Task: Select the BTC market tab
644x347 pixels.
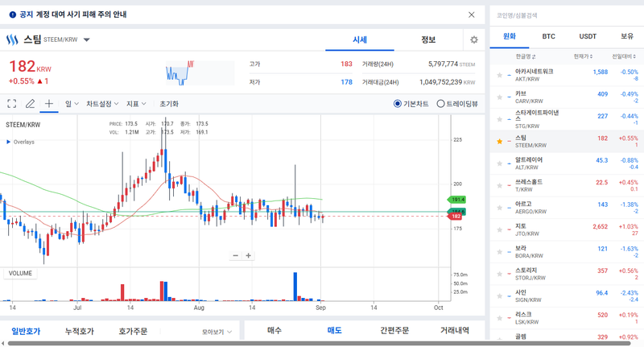Action: (548, 36)
